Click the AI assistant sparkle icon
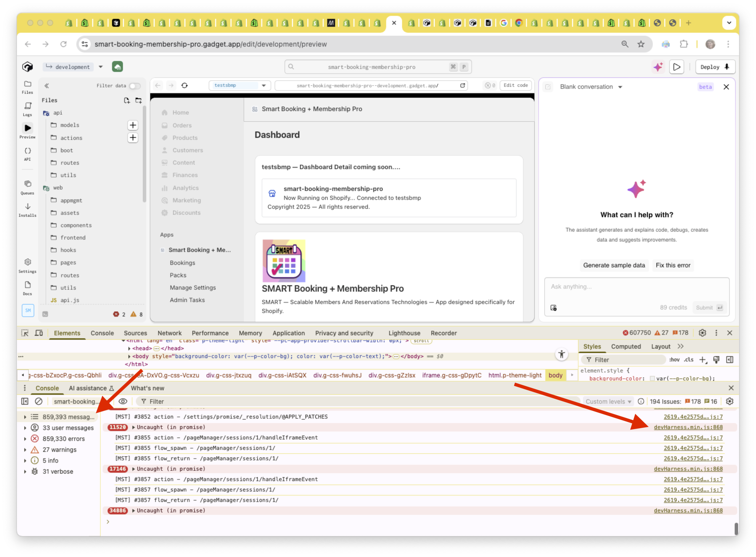 coord(658,67)
